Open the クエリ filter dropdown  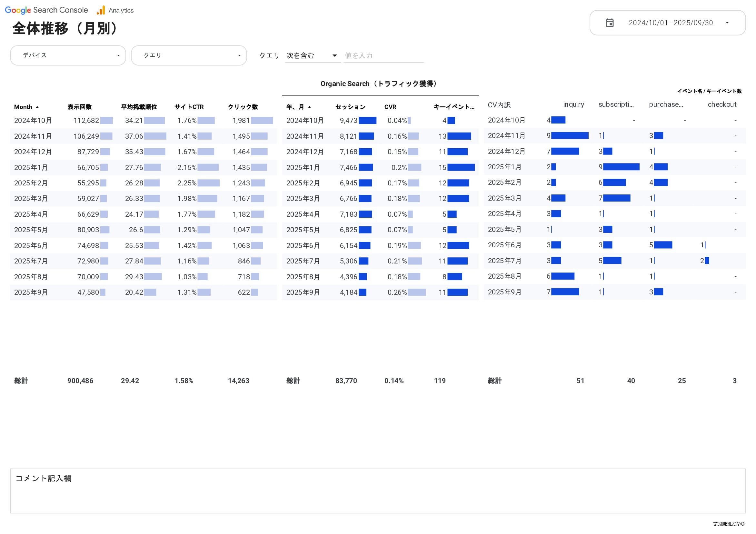(189, 55)
